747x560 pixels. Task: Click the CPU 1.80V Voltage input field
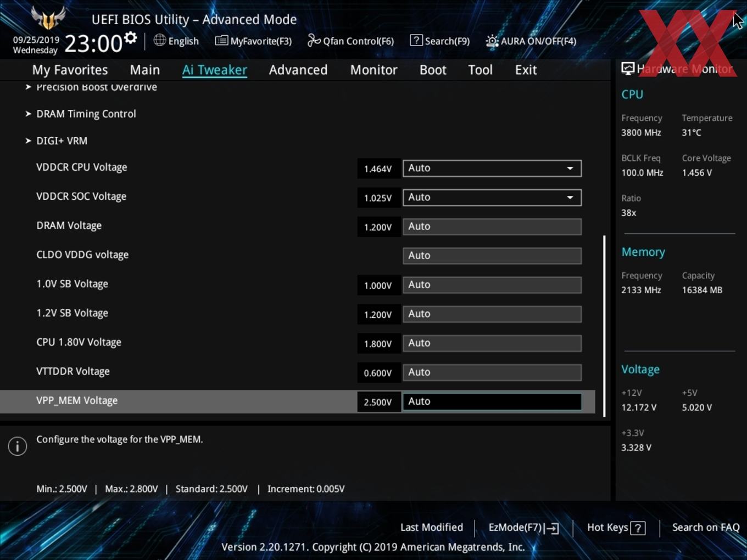(492, 343)
